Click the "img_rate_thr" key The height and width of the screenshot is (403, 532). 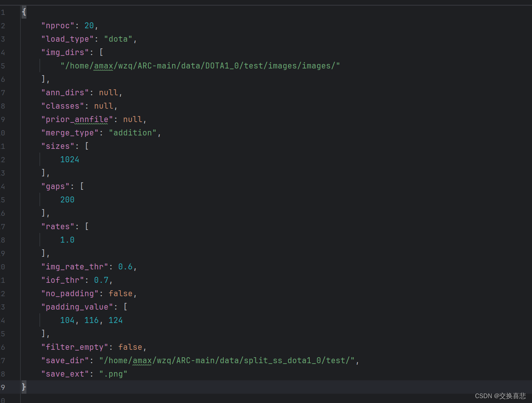[x=75, y=267]
